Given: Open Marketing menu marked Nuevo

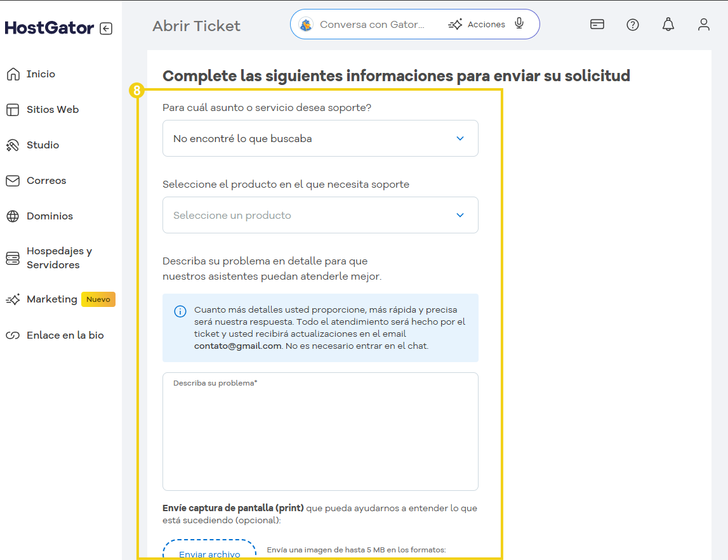Looking at the screenshot, I should [52, 299].
